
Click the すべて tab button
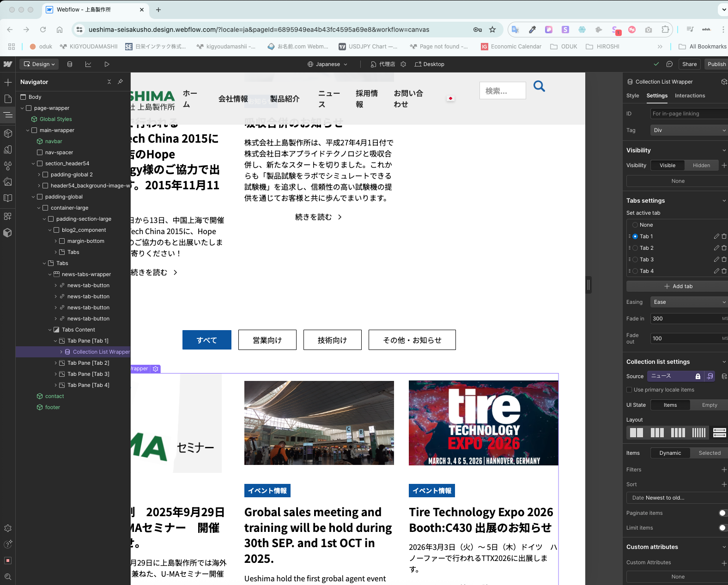pyautogui.click(x=207, y=340)
